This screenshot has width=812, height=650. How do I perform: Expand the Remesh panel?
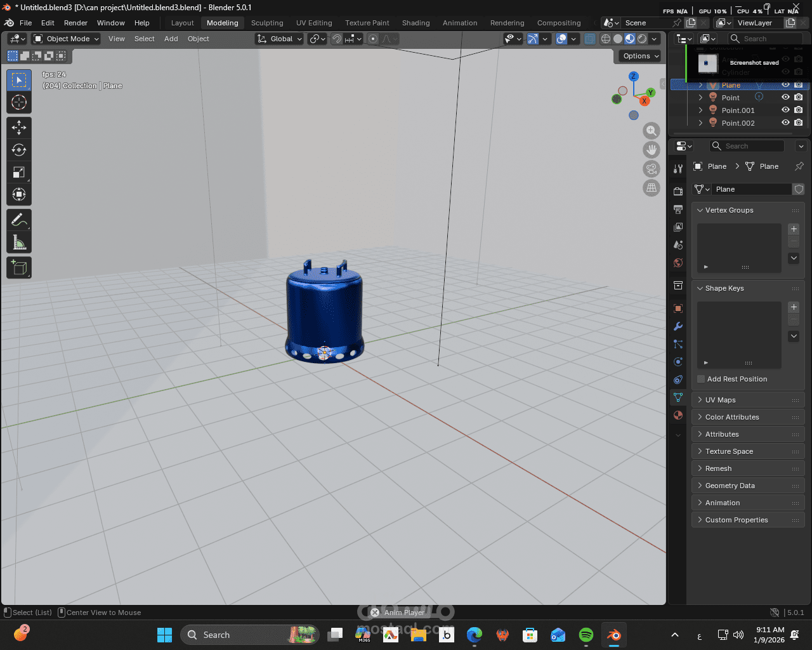pos(747,468)
